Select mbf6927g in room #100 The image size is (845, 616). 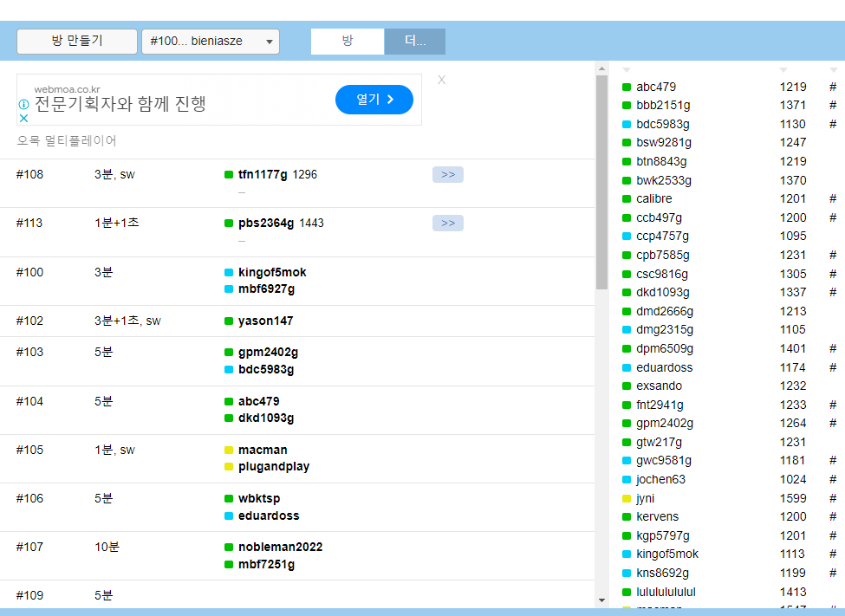tap(266, 289)
